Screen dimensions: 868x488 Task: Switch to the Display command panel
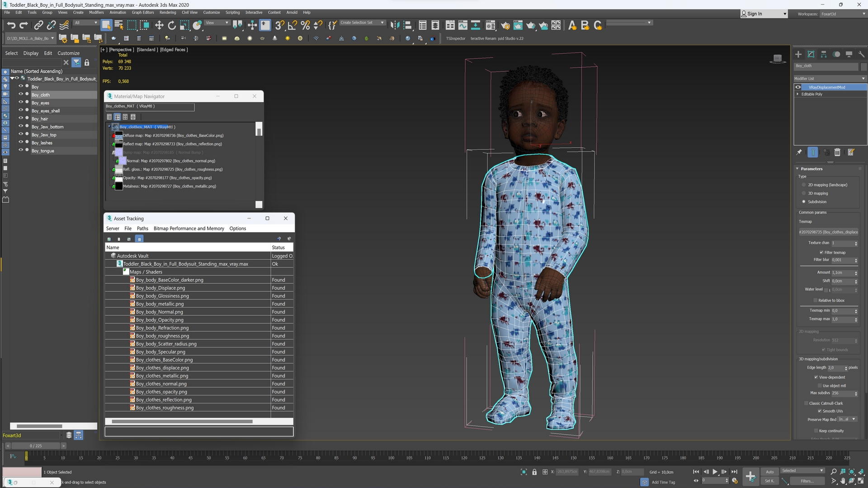[849, 54]
